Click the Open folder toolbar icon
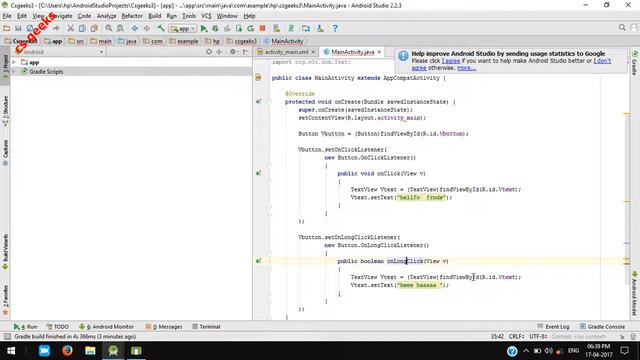Image resolution: width=640 pixels, height=360 pixels. coord(7,28)
